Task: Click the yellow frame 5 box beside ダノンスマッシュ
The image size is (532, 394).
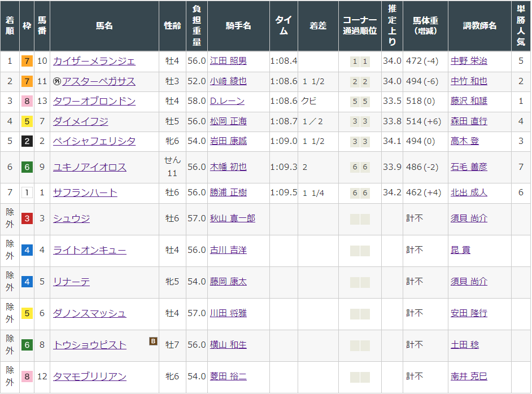Action: [27, 313]
